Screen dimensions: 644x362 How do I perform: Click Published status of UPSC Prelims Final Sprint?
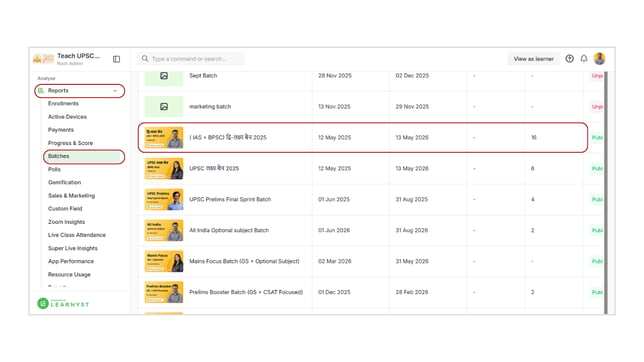point(597,200)
